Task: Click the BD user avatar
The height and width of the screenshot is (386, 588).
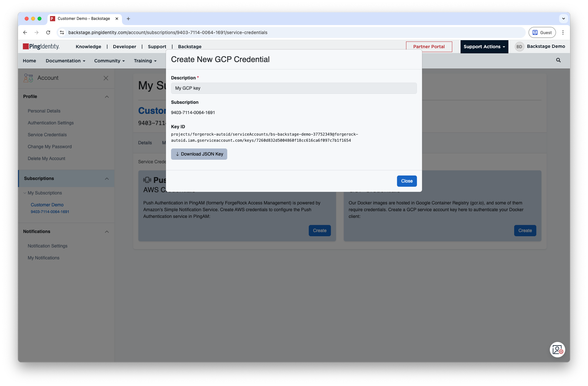Action: [x=519, y=47]
